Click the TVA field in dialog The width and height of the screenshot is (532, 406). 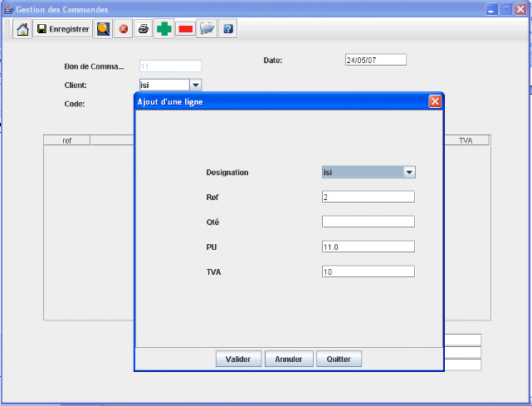click(368, 271)
